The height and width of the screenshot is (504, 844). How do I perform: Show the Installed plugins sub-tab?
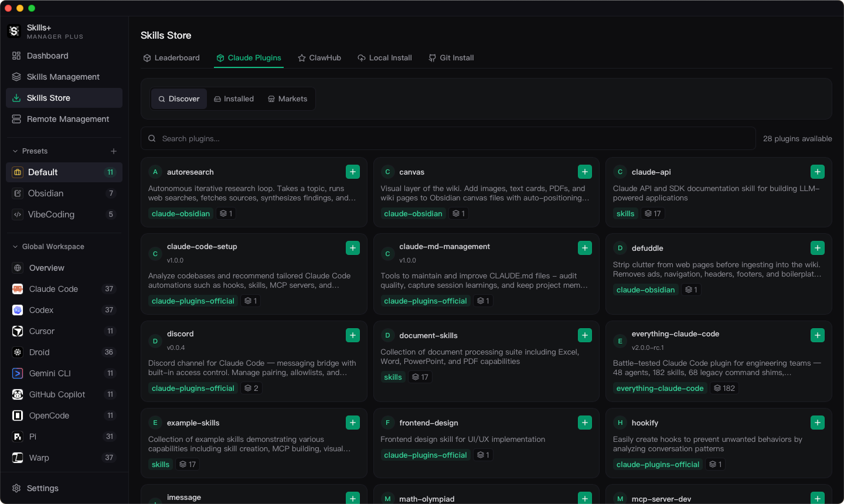[234, 99]
